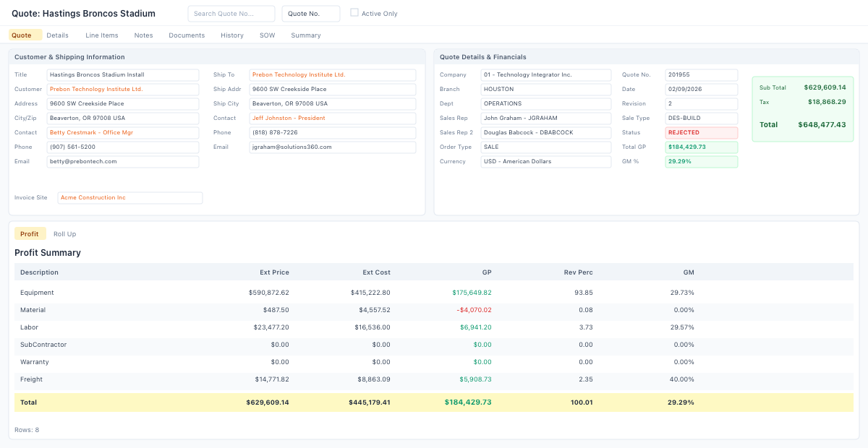Image resolution: width=868 pixels, height=448 pixels.
Task: Click the Title field Hastings Broncos Stadium Install
Action: click(122, 75)
